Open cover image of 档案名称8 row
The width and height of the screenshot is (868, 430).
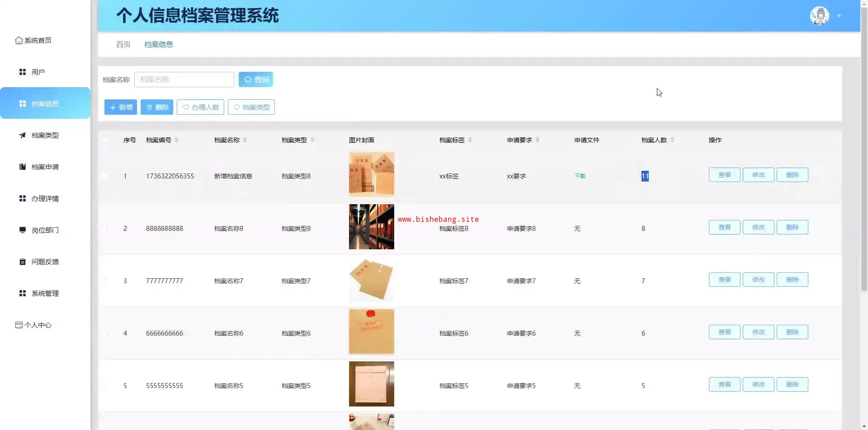tap(372, 227)
